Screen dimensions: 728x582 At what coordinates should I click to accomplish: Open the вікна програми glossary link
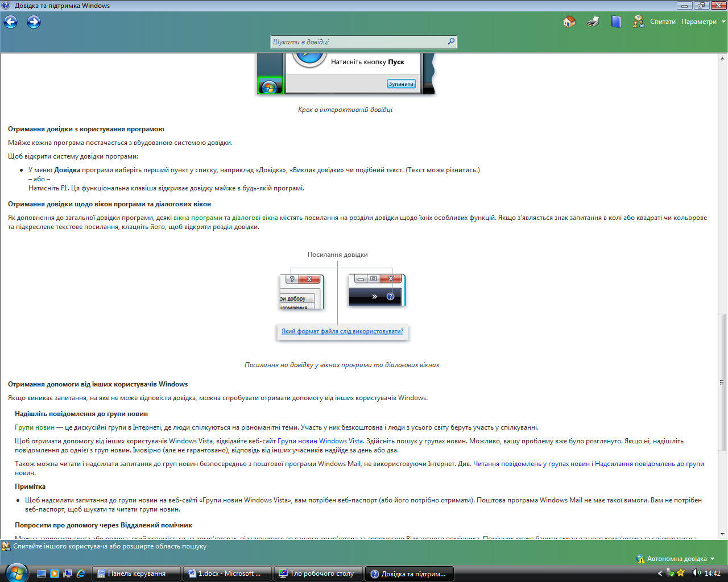pos(198,218)
